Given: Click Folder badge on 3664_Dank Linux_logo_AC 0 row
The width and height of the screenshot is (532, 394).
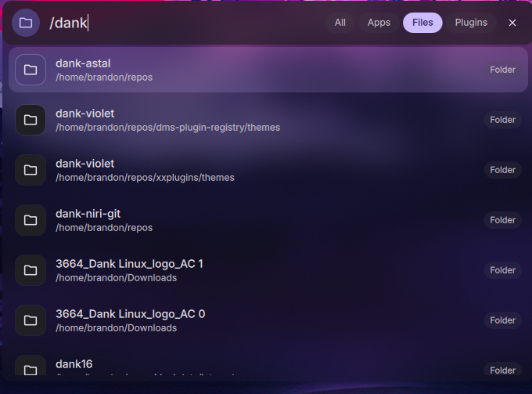Looking at the screenshot, I should point(502,320).
